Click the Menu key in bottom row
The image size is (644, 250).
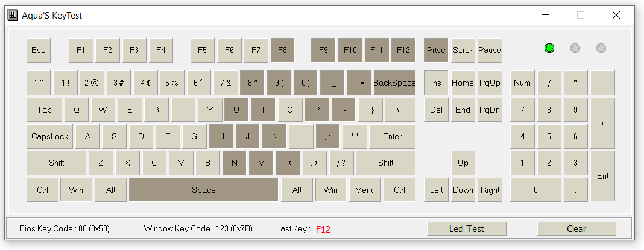click(365, 190)
